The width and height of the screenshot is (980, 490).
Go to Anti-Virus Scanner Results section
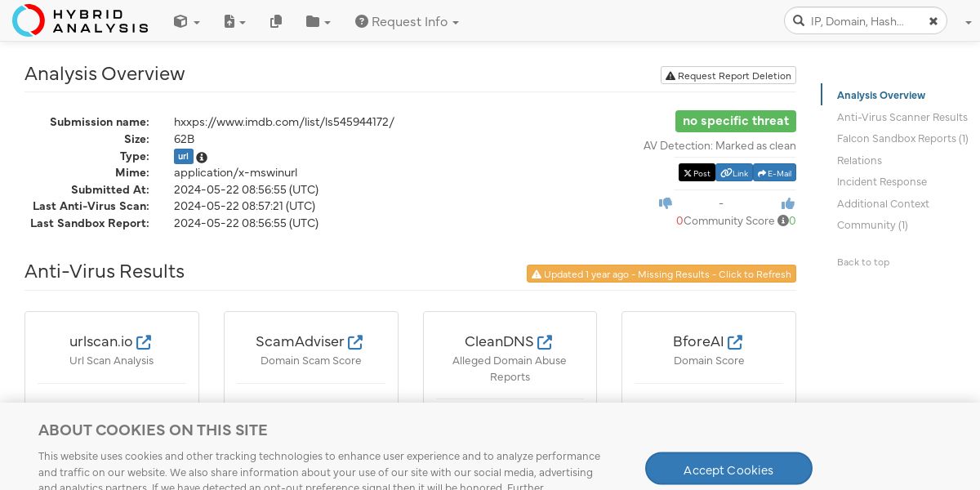(902, 118)
